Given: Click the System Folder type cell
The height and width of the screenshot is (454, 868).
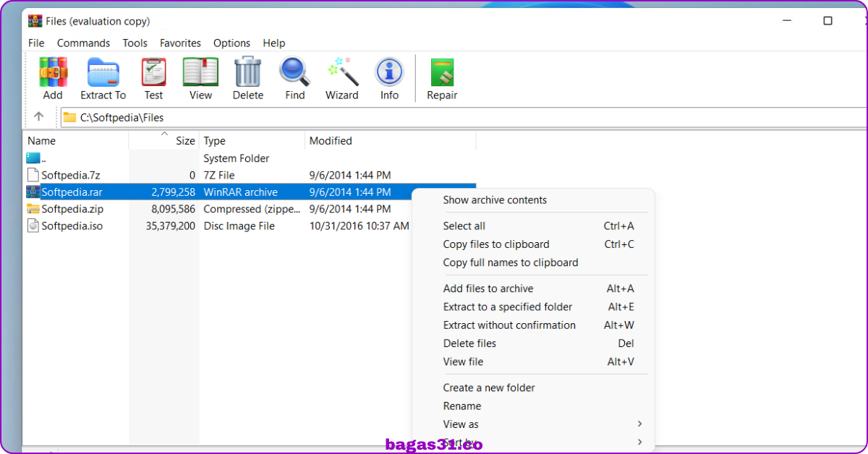Looking at the screenshot, I should click(x=237, y=158).
